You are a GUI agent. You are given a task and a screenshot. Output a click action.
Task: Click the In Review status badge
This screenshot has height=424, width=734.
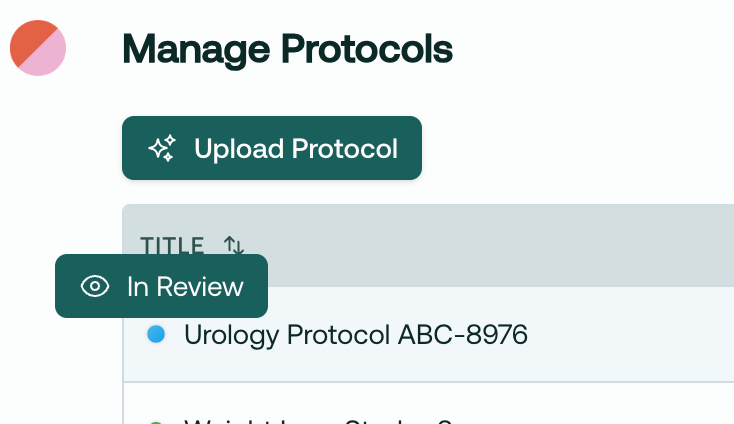(x=161, y=286)
